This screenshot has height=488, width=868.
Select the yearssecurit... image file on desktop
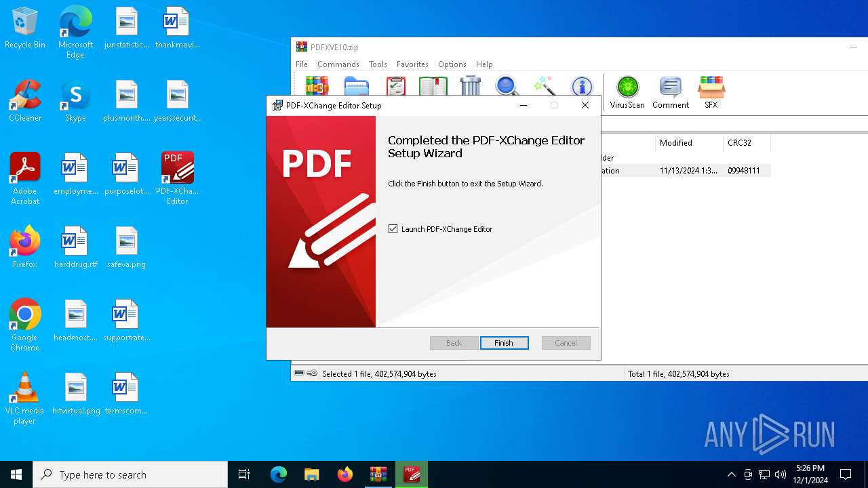click(x=178, y=101)
